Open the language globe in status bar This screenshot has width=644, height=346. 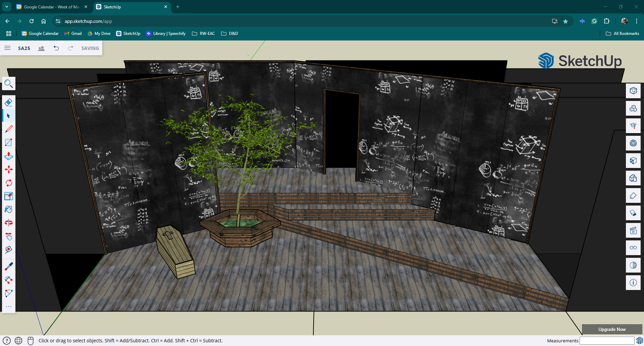18,341
